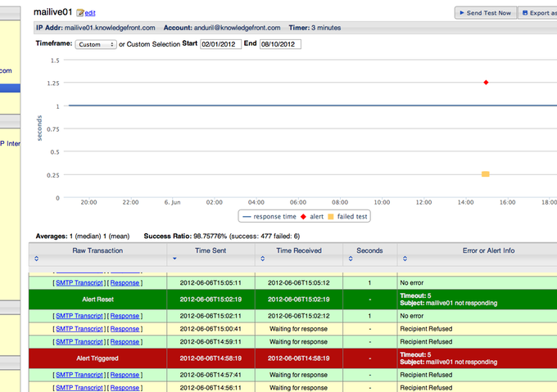Sort by the Raw Transaction column arrows

36,259
